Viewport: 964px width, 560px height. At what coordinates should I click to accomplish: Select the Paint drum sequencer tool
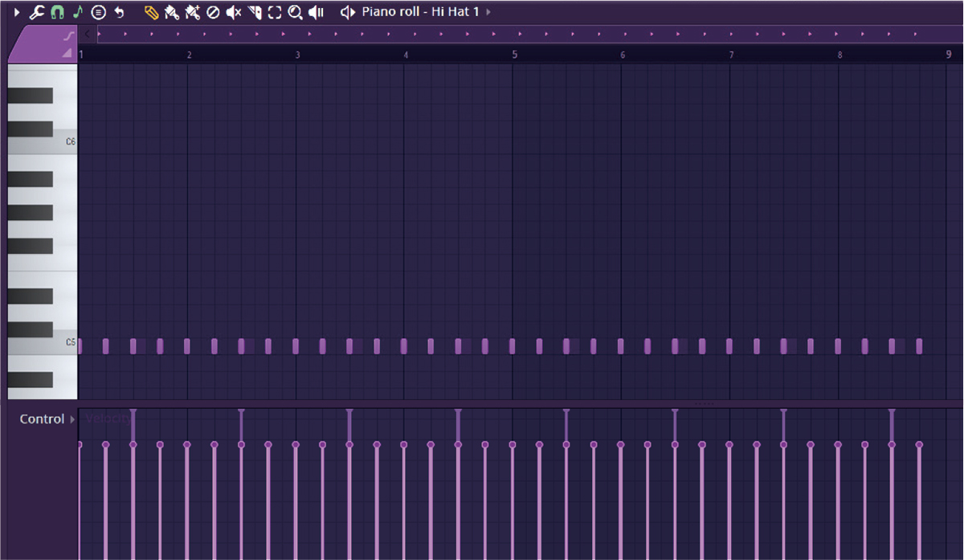coord(193,12)
